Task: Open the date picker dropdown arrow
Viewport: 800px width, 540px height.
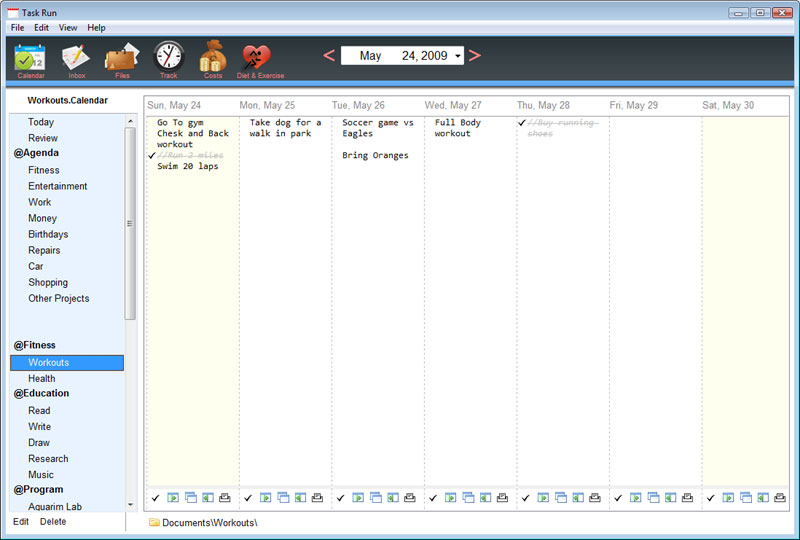Action: 458,56
